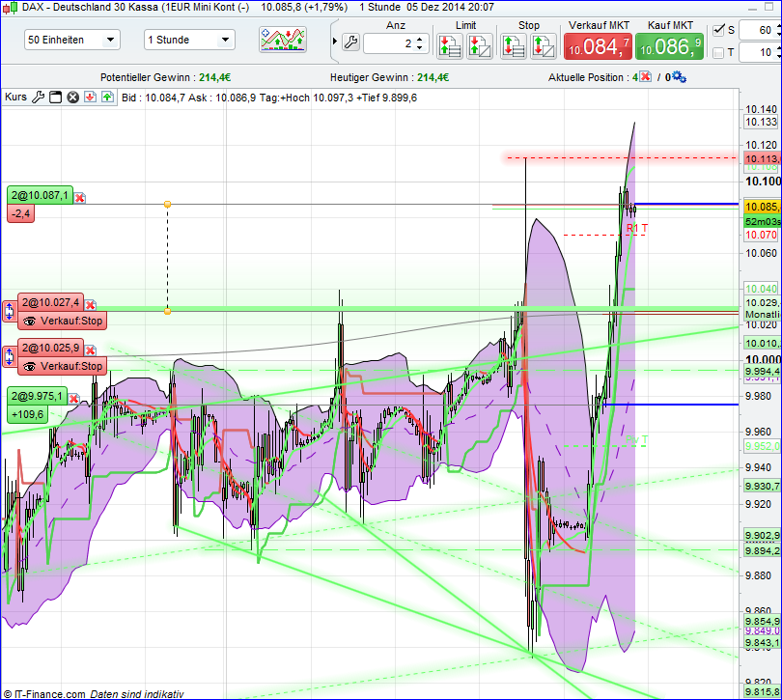This screenshot has width=782, height=700.
Task: Collapse trading panel with the black arrow
Action: pyautogui.click(x=335, y=41)
